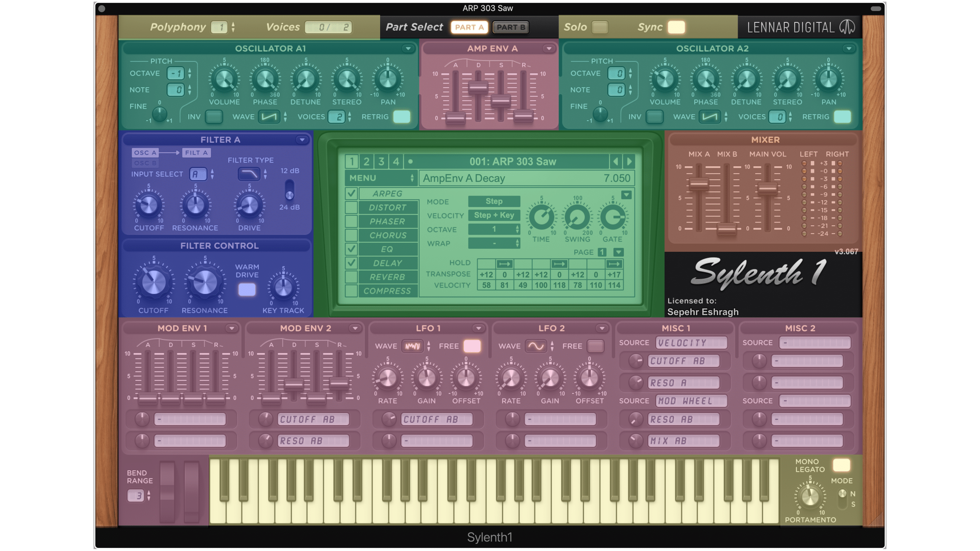Click the Oscillator A1 Fine tune knob
The width and height of the screenshot is (980, 551).
point(159,114)
